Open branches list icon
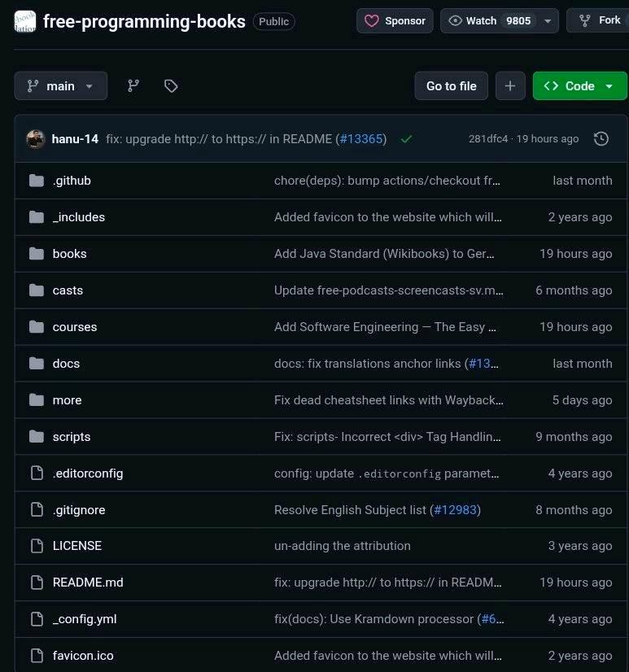This screenshot has height=672, width=629. tap(133, 86)
